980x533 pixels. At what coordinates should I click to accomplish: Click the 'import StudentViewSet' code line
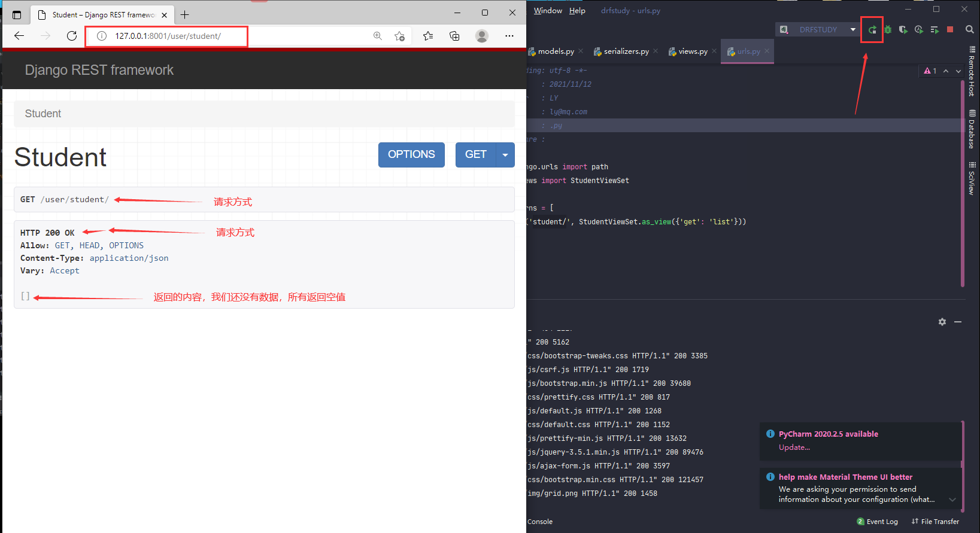tap(578, 181)
